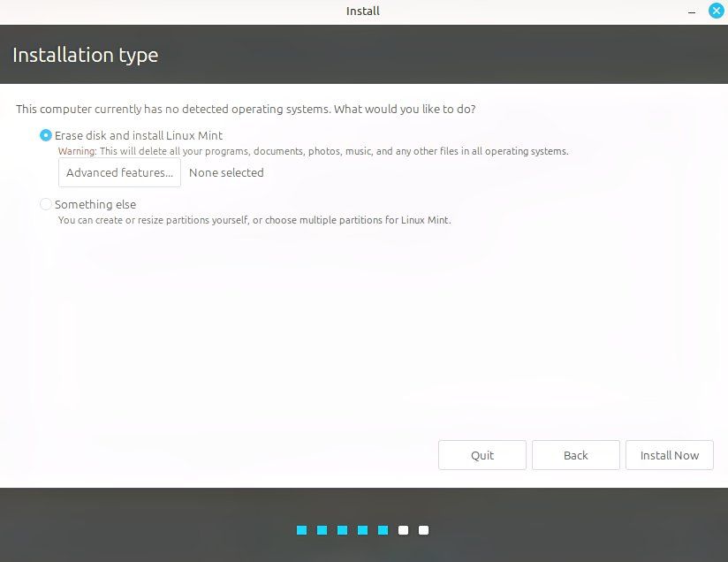The width and height of the screenshot is (728, 562).
Task: Click the "Install" title in the title bar
Action: coord(362,11)
